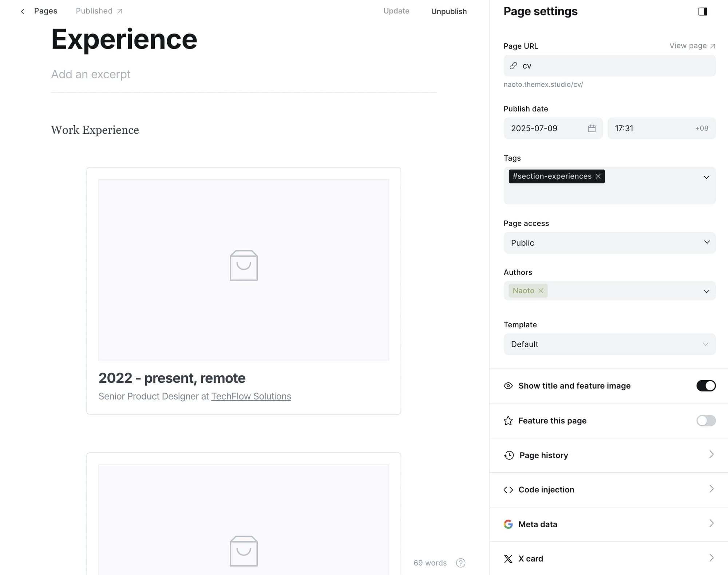The image size is (728, 575).
Task: Click the publish date 2025-07-09 field
Action: click(553, 128)
